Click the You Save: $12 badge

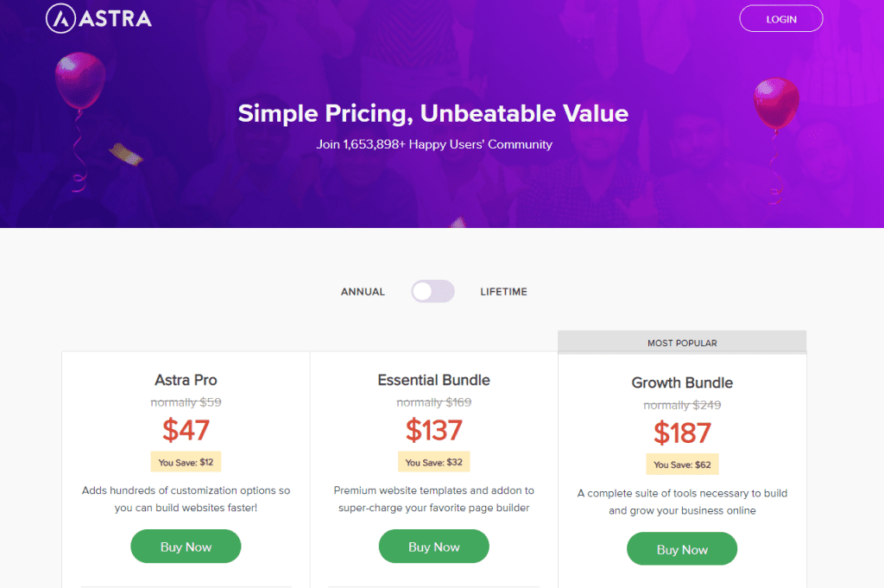pyautogui.click(x=186, y=462)
